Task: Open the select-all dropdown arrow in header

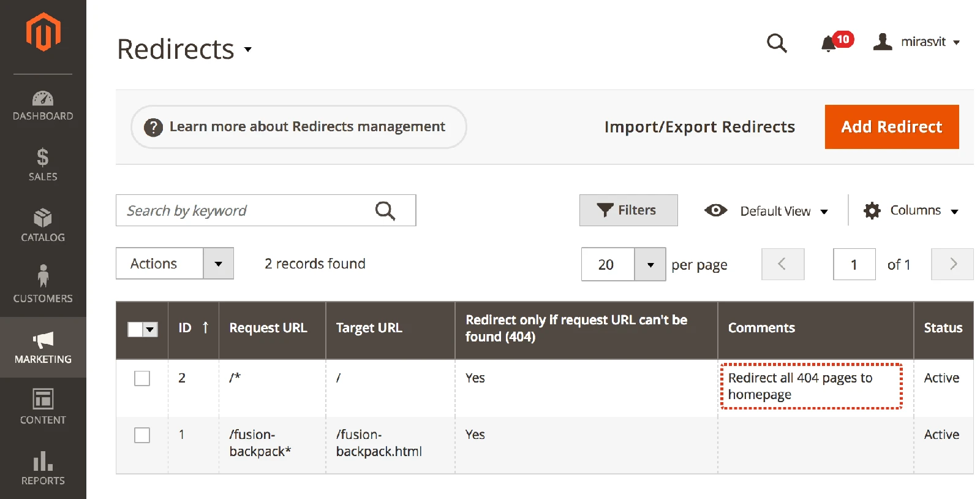Action: tap(150, 330)
